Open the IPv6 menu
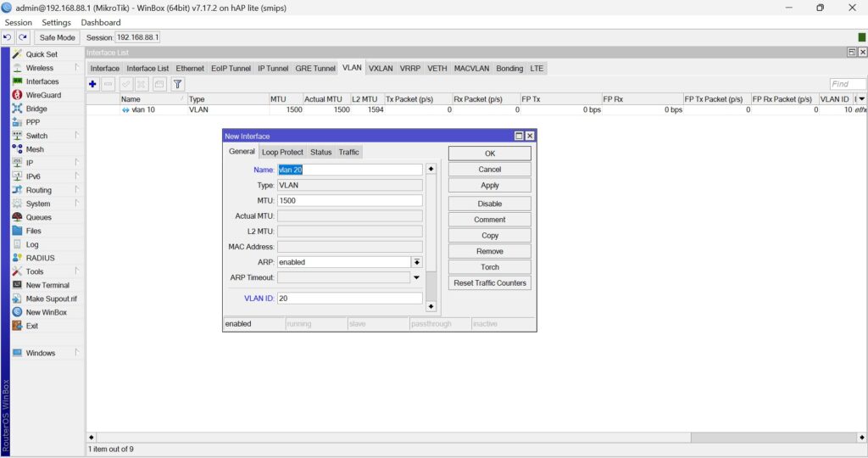Viewport: 868px width, 458px height. [x=33, y=176]
